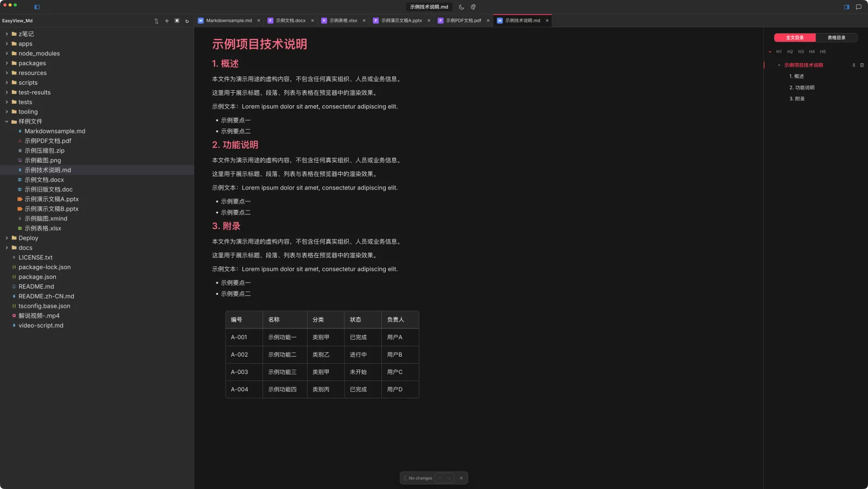Filter outline by H3 level
Screen dimensions: 868x489
tap(801, 52)
